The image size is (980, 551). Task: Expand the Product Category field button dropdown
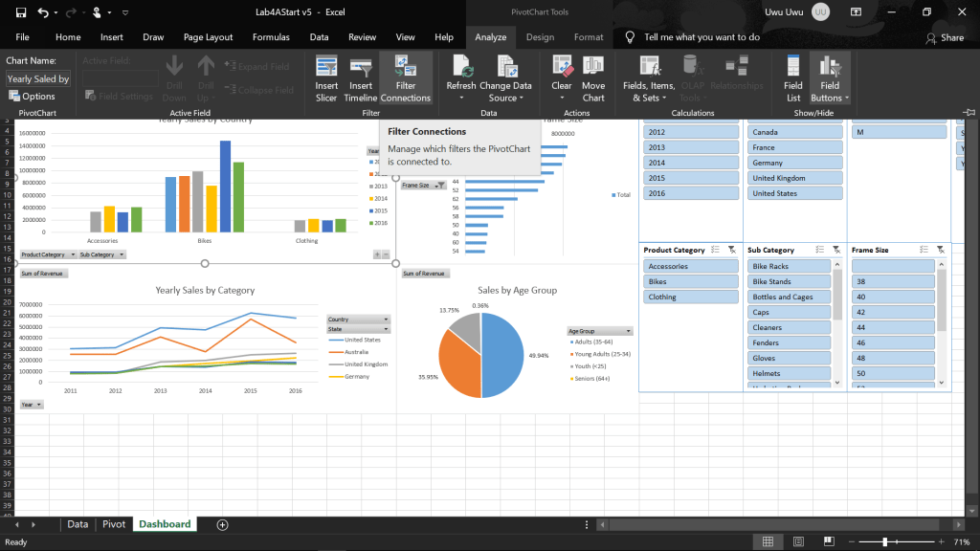(x=71, y=255)
